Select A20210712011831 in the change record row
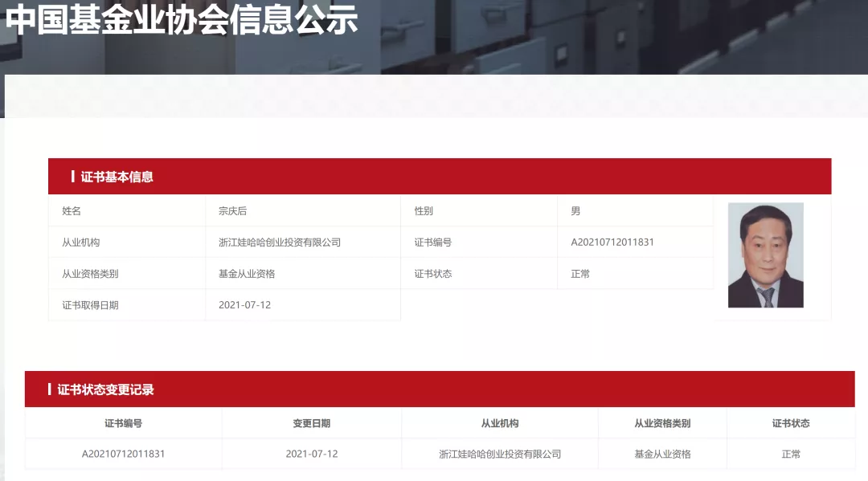868x481 pixels. click(124, 454)
